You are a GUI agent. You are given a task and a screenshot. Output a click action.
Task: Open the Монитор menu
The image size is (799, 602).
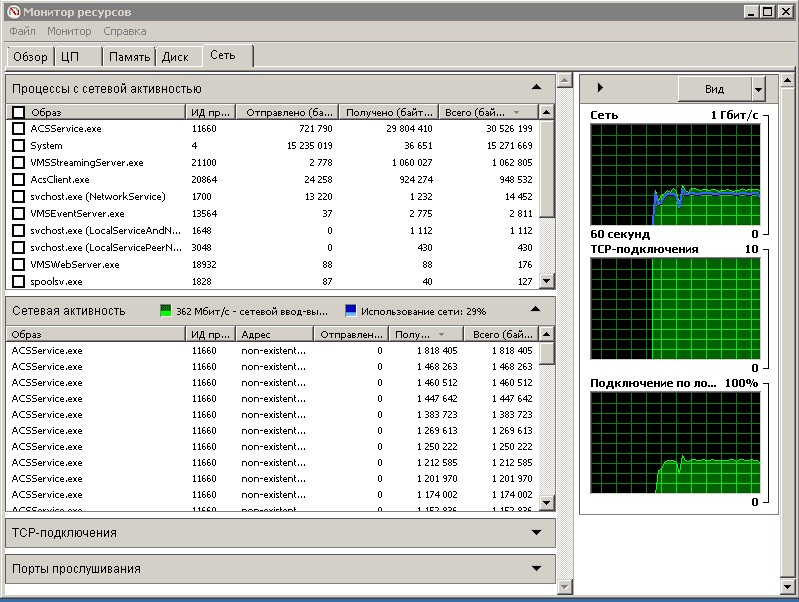69,32
